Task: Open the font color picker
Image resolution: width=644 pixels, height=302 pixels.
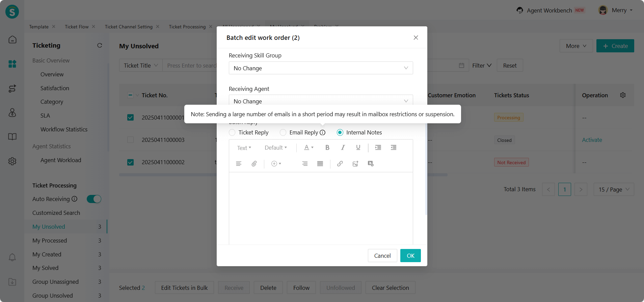Action: point(308,148)
